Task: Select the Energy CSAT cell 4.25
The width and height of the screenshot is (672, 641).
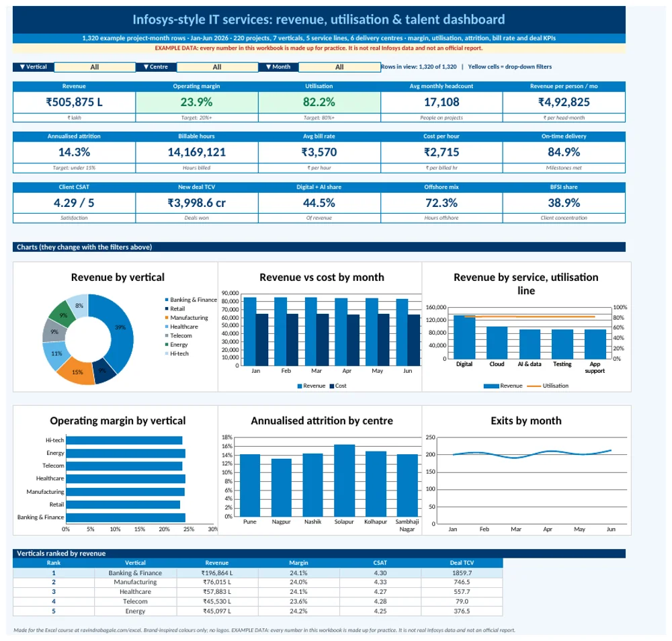Action: pyautogui.click(x=380, y=611)
